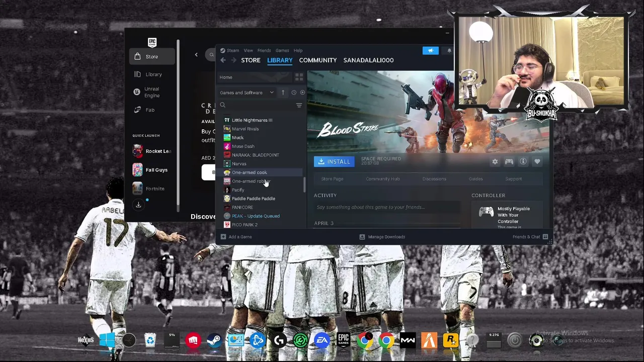Click the Epic launcher back arrow
Screen dimensions: 644x362
pos(196,55)
